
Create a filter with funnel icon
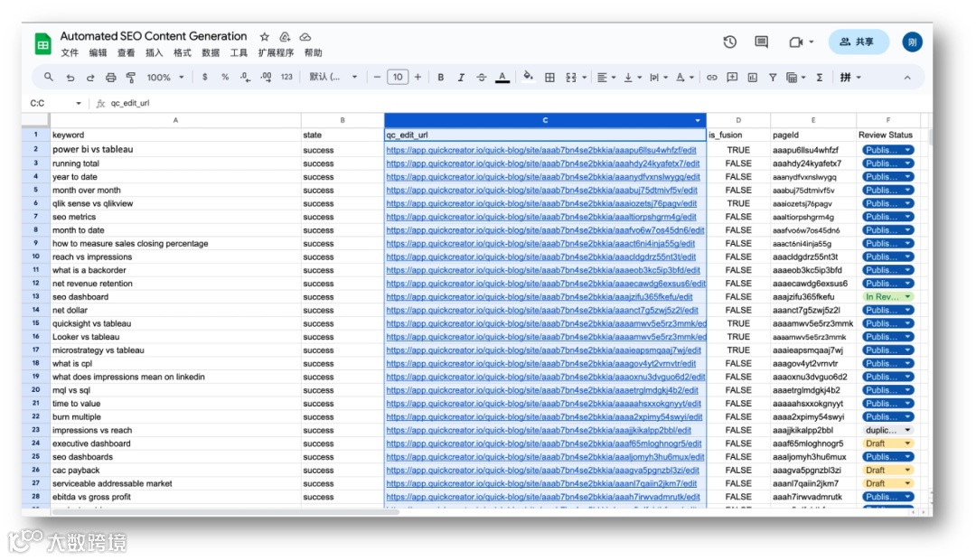pyautogui.click(x=773, y=77)
